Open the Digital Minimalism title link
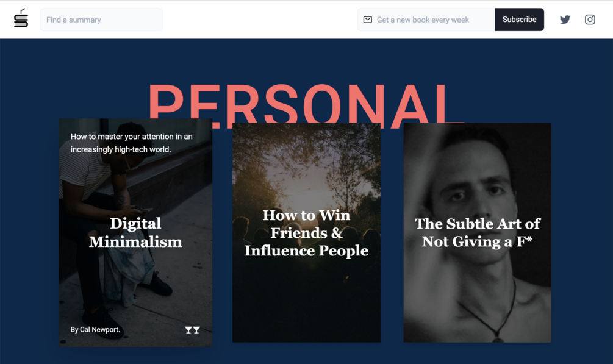 (x=135, y=233)
